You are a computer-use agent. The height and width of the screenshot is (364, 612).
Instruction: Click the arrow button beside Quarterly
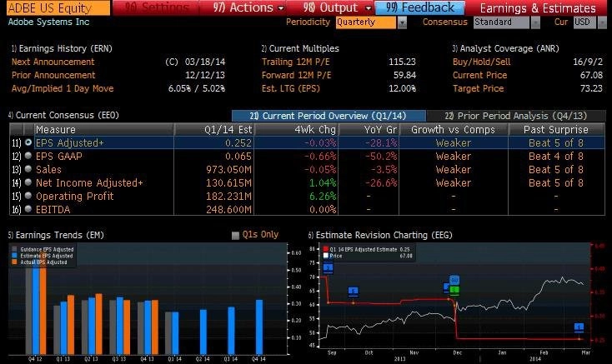coord(402,22)
